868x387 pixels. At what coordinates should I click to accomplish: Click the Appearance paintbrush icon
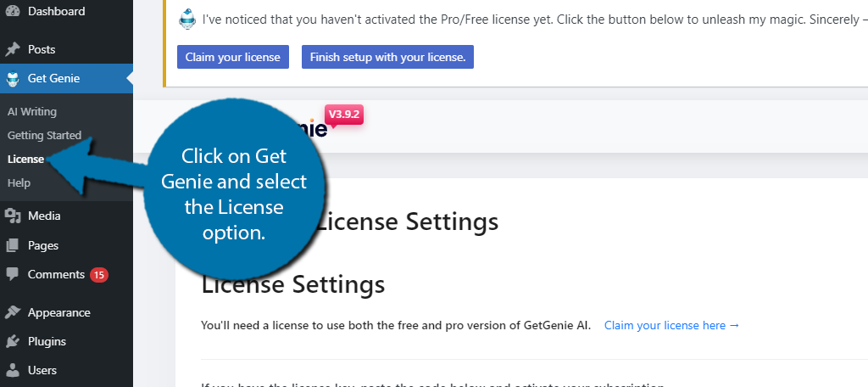[x=12, y=312]
